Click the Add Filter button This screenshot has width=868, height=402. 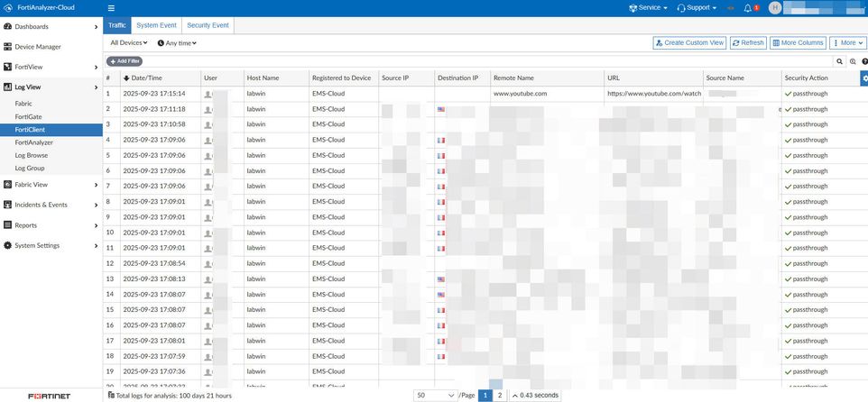(125, 61)
